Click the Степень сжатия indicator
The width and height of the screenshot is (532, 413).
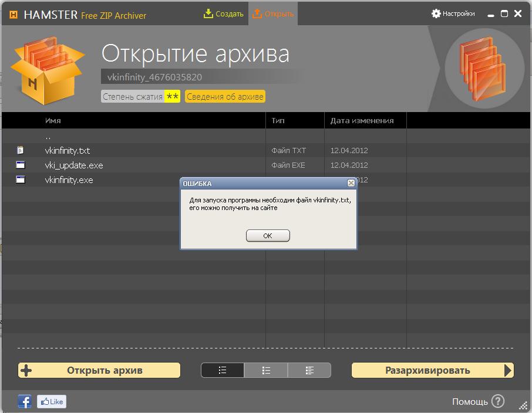tap(140, 97)
